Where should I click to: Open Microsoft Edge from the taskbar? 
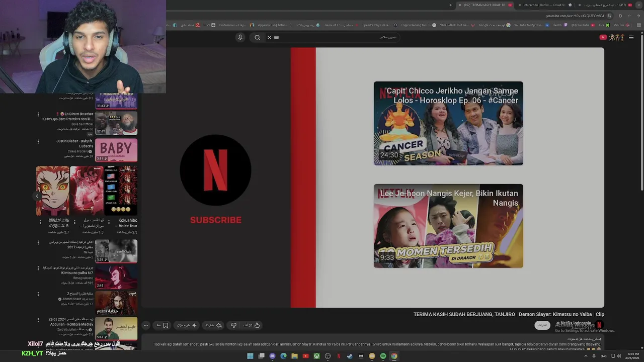(x=283, y=356)
